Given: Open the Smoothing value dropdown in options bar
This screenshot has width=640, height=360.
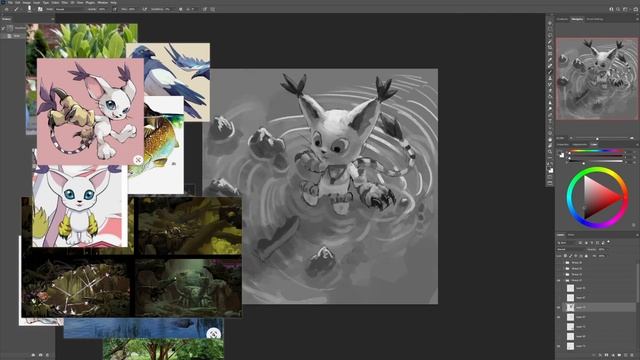Looking at the screenshot, I should 169,9.
